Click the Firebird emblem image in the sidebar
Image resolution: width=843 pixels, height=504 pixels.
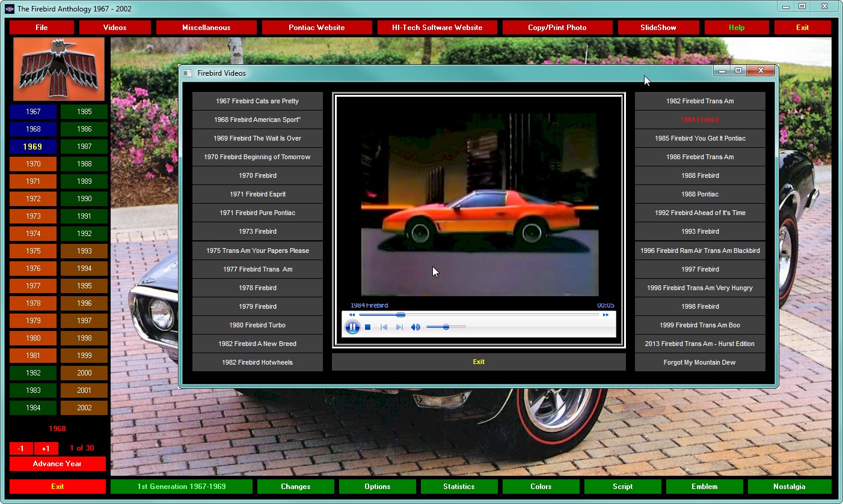59,69
